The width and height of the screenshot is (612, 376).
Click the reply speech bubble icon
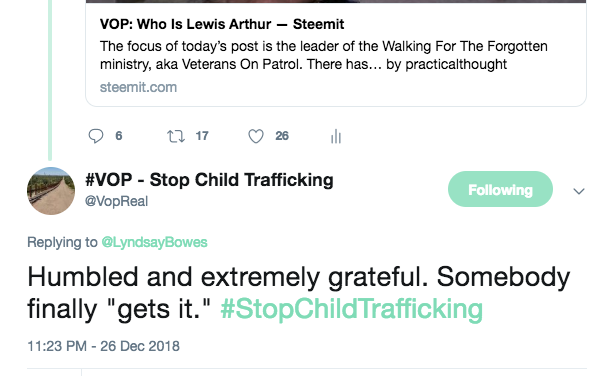coord(96,136)
